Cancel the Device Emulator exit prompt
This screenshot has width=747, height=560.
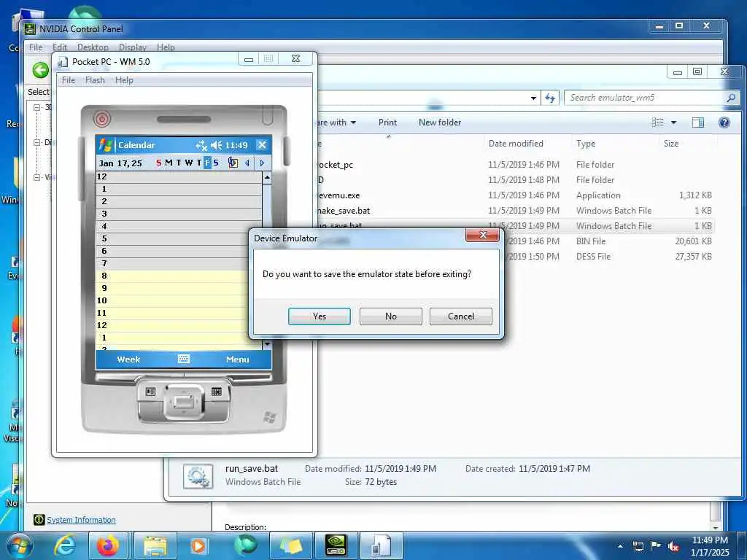461,316
